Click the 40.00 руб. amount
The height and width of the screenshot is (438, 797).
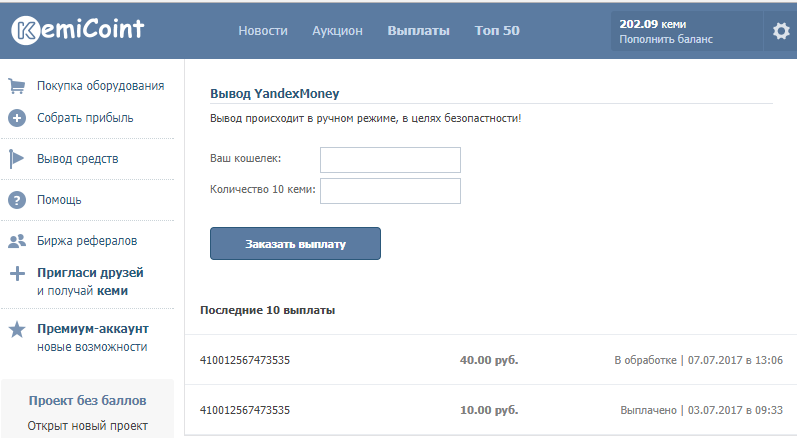pos(489,360)
